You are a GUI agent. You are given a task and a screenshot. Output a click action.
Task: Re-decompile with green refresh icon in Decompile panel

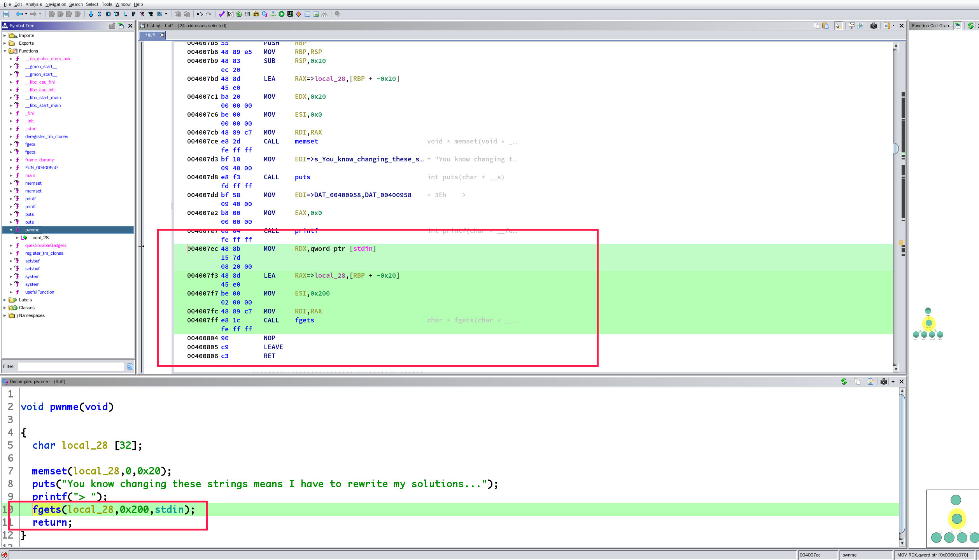[x=844, y=381]
